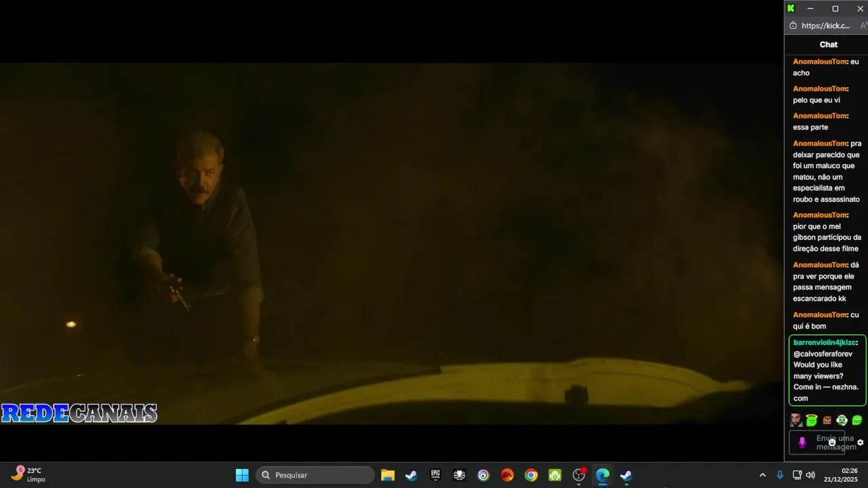Click AnomalousTom beside 'essa parte'
The width and height of the screenshot is (868, 488).
pyautogui.click(x=820, y=116)
